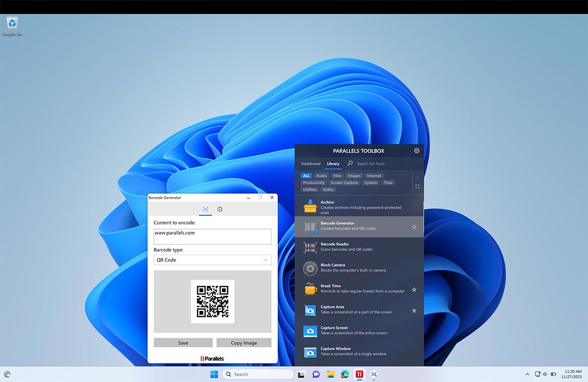
Task: Launch the Capture Screen tool
Action: tap(358, 330)
